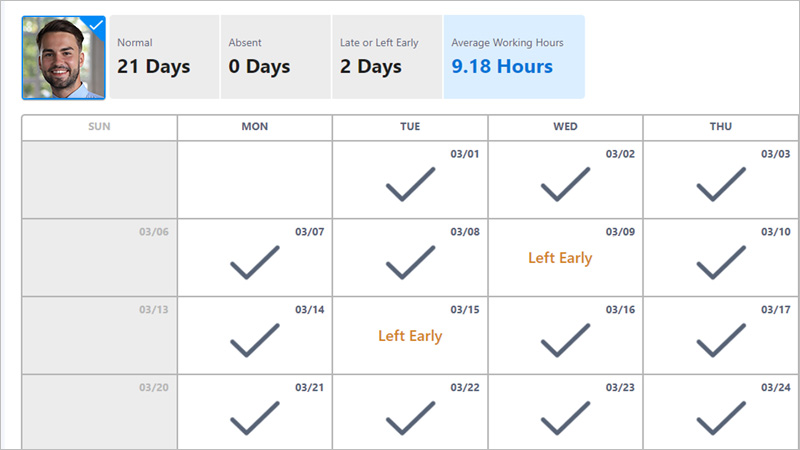Select the Absent 0 Days card
Screen dimensions: 800x450
pyautogui.click(x=275, y=57)
